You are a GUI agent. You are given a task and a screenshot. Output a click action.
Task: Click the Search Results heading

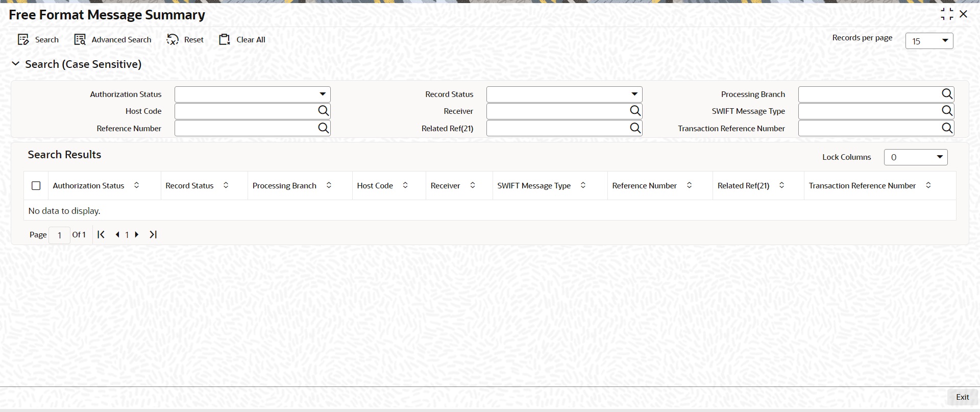coord(64,155)
